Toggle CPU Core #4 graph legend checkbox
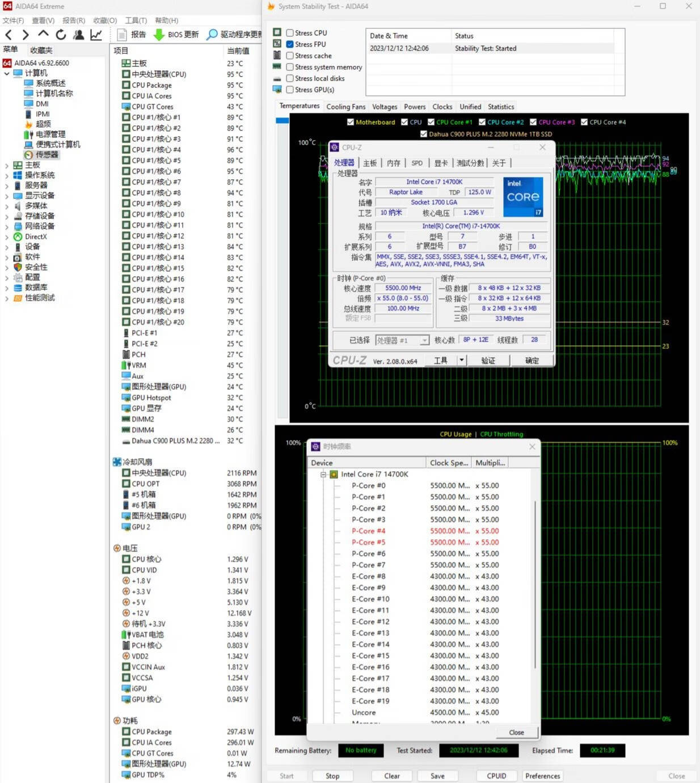This screenshot has height=783, width=700. point(584,122)
